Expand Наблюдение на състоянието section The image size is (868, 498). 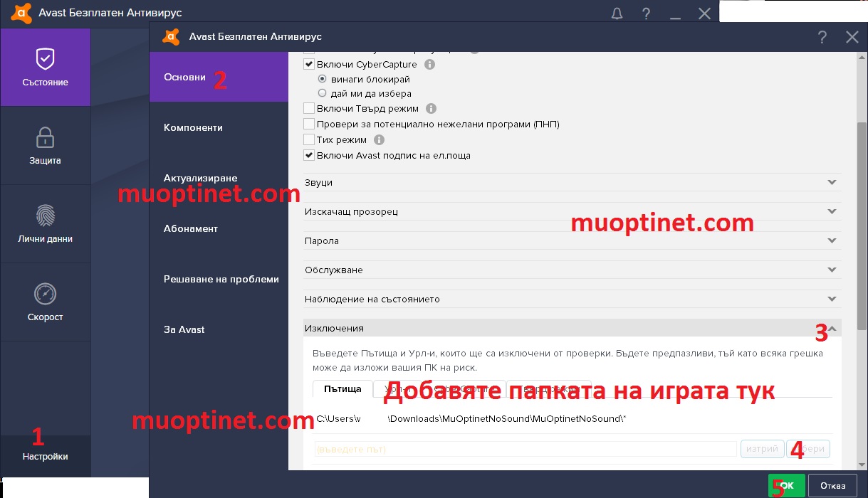tap(572, 300)
